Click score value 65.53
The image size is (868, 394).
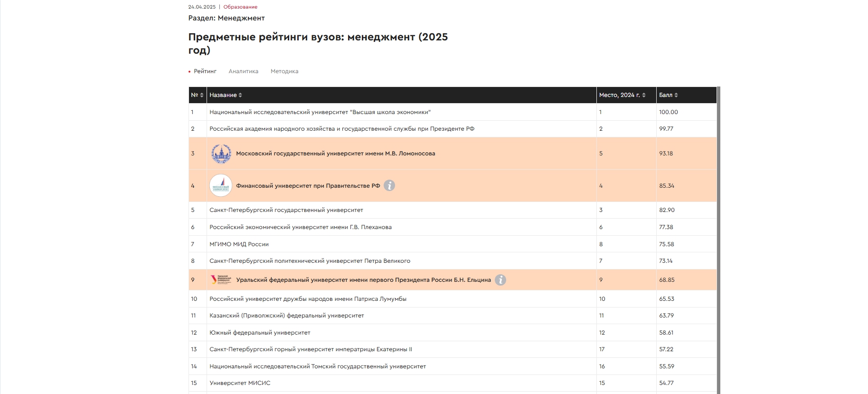click(667, 299)
